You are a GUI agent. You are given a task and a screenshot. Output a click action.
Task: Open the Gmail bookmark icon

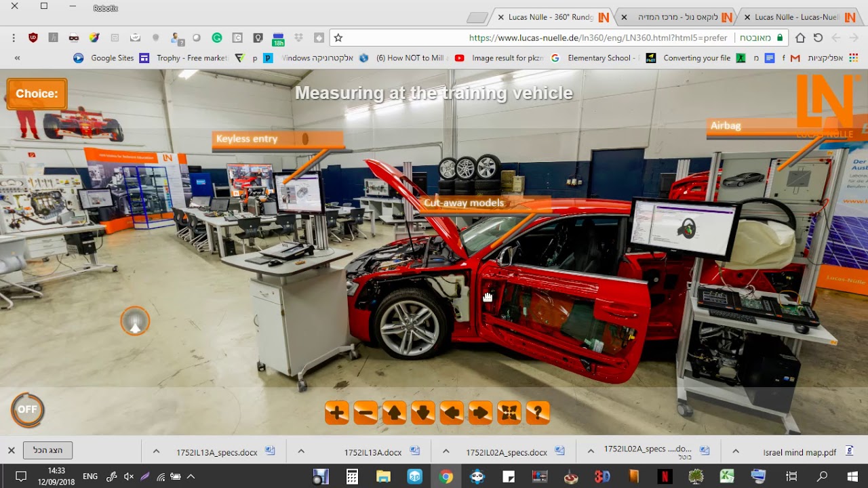click(795, 58)
